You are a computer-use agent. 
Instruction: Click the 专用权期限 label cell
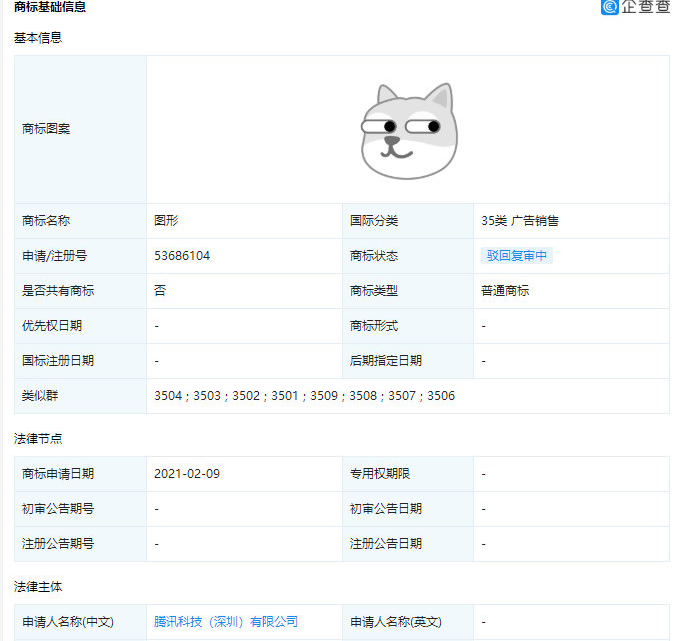click(x=408, y=474)
